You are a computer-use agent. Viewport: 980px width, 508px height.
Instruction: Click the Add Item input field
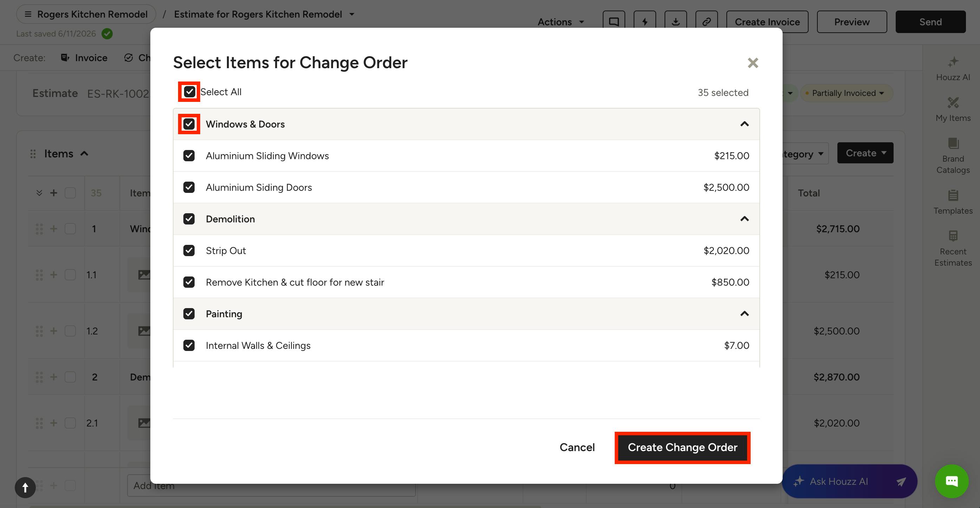pos(271,486)
